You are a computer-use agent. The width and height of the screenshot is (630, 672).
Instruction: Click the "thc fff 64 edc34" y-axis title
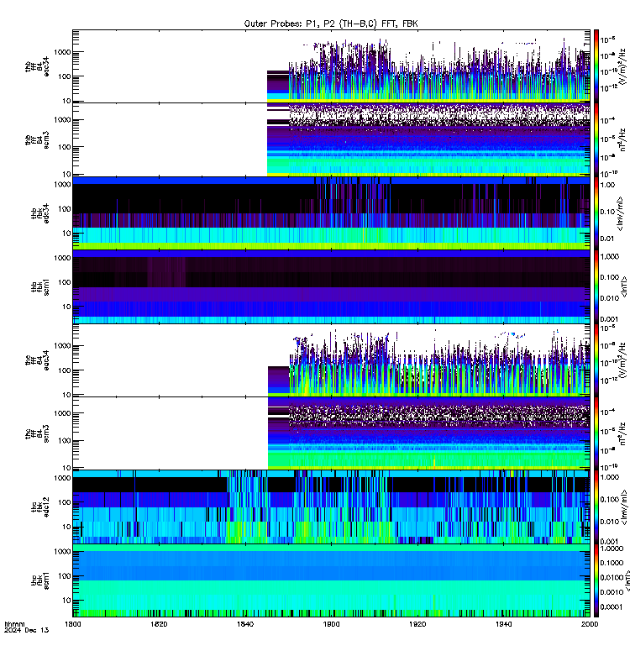[x=37, y=360]
